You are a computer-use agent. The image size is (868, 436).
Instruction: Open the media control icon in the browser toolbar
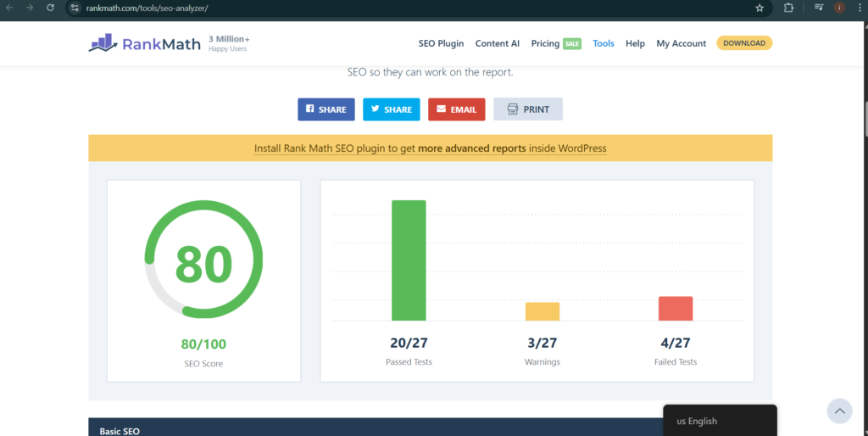[x=819, y=8]
